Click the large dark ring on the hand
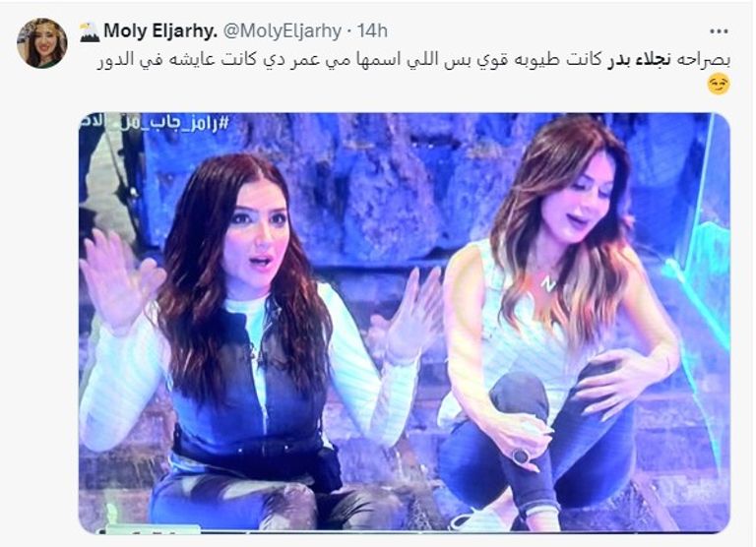Screen dimensions: 756x547 [521, 455]
